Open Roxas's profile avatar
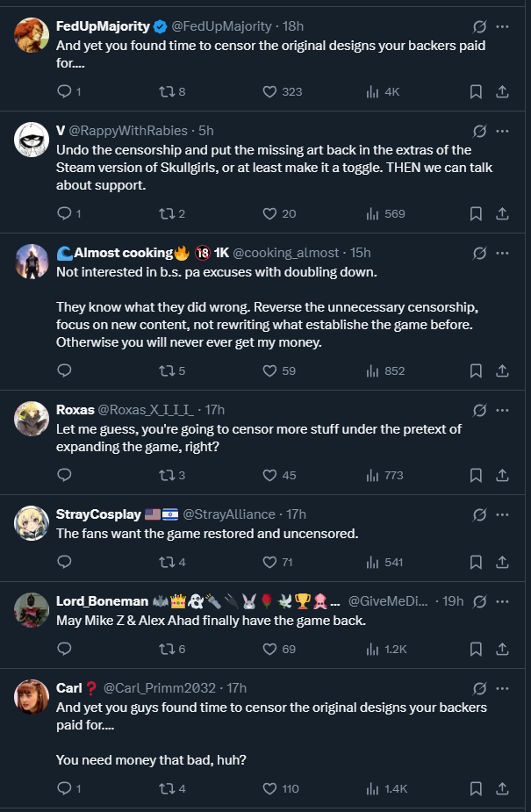531x812 pixels. click(x=32, y=418)
